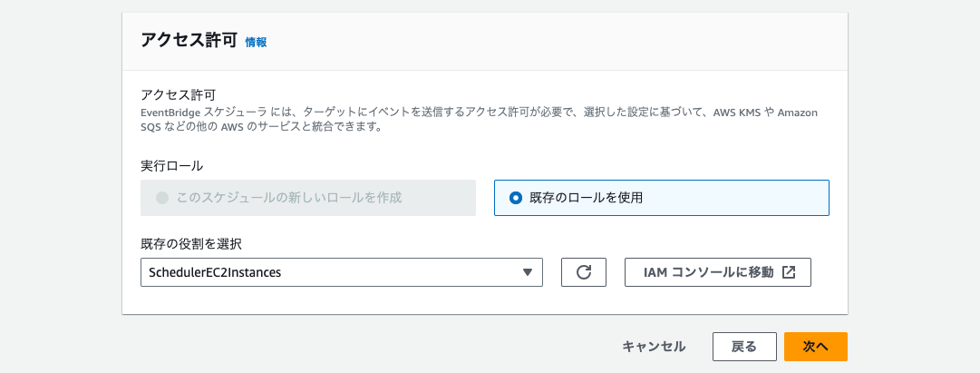Select 既存のロールを使用 radio option
This screenshot has height=373, width=980.
click(x=661, y=198)
